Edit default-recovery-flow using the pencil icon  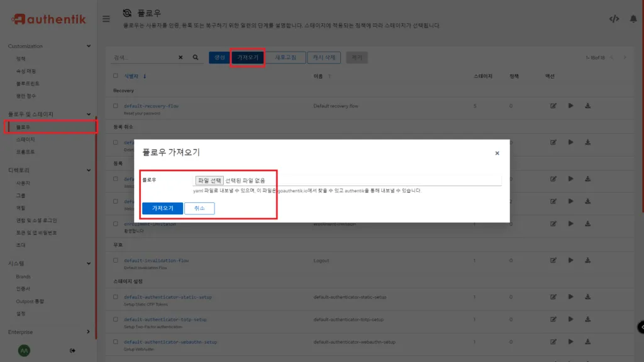pos(553,106)
